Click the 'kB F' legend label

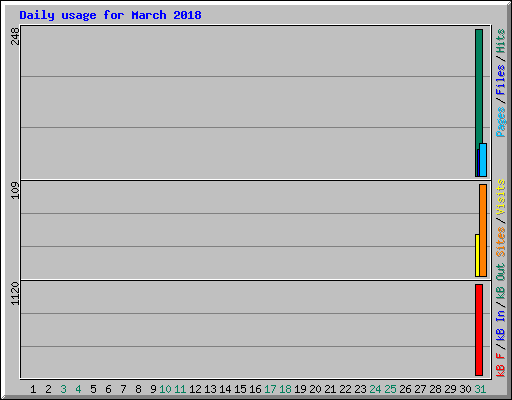click(x=501, y=365)
